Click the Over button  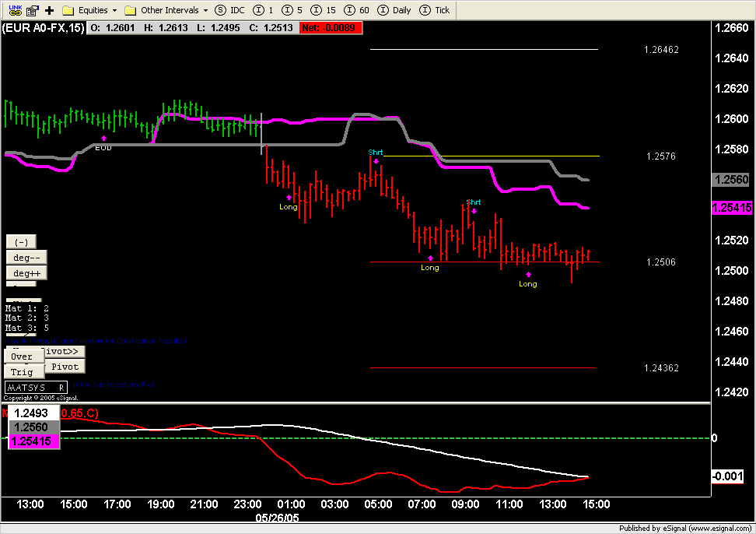24,357
